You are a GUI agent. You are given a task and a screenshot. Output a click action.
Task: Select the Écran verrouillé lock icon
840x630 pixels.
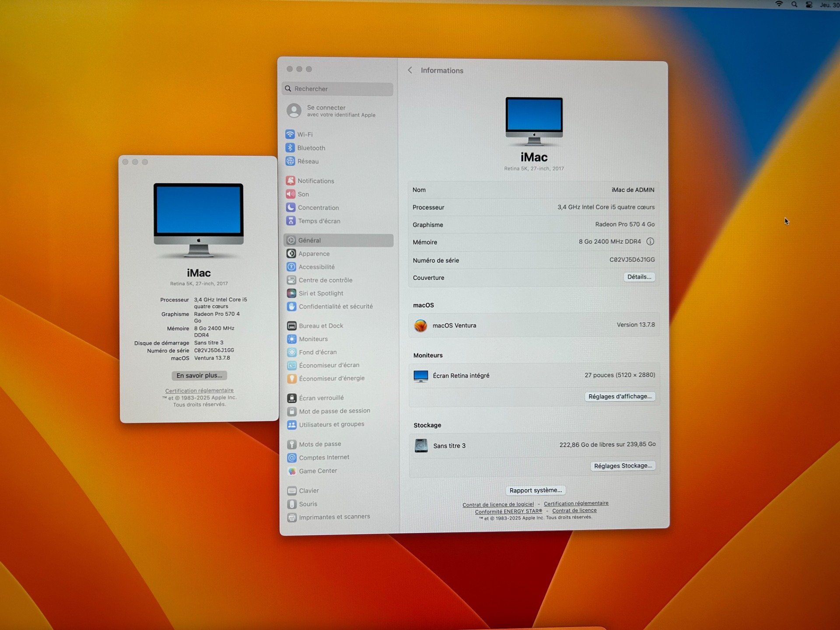pos(292,398)
